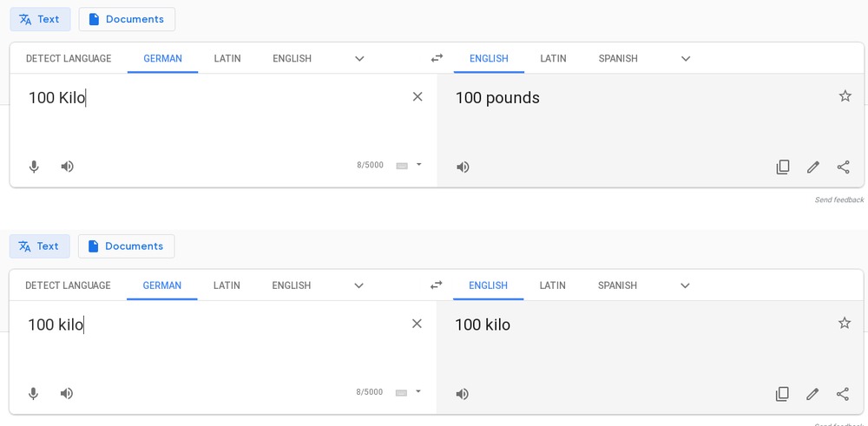Screen dimensions: 868x426
Task: Click the microphone icon in the top translator
Action: [34, 167]
